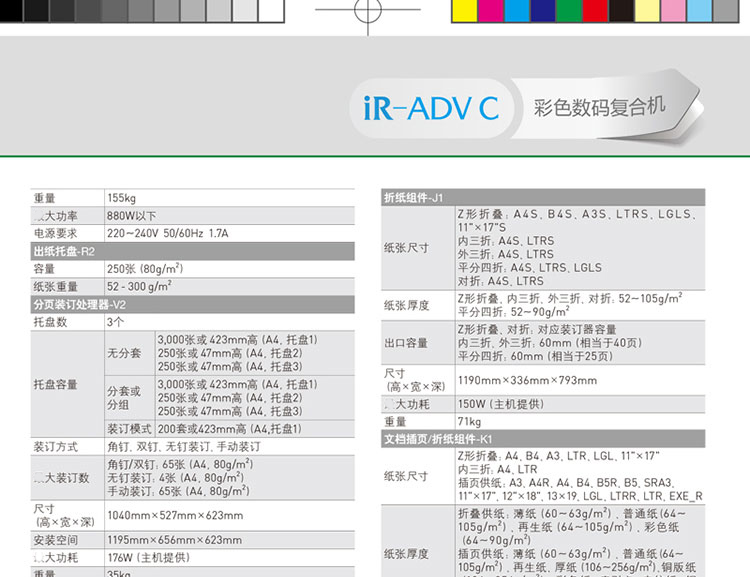Click the 托盘数 row label
Screen dimensions: 750x577
50,322
